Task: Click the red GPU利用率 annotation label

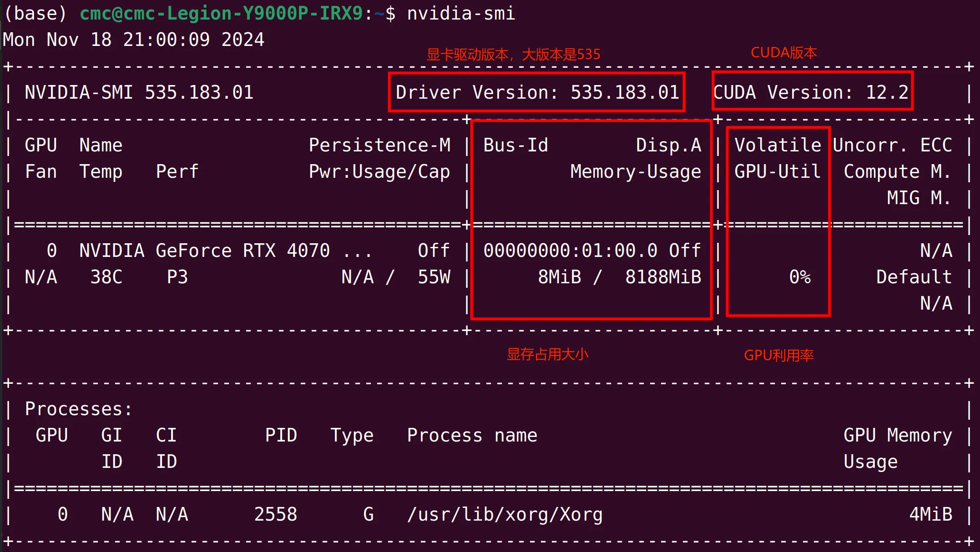Action: tap(778, 355)
